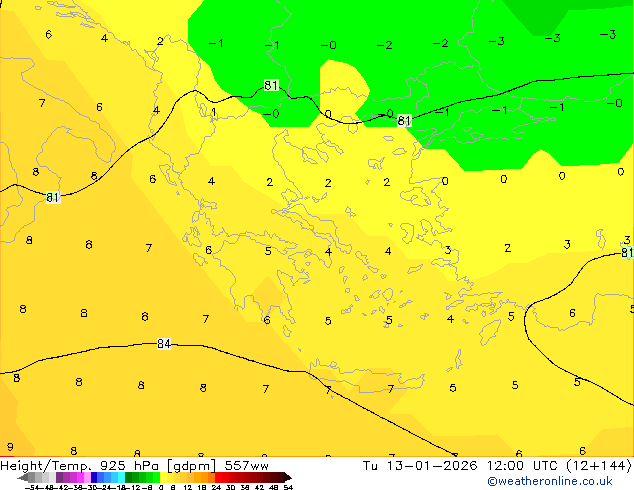Click the dark blue swatch at -30 in legend
The width and height of the screenshot is (634, 490).
point(94,477)
